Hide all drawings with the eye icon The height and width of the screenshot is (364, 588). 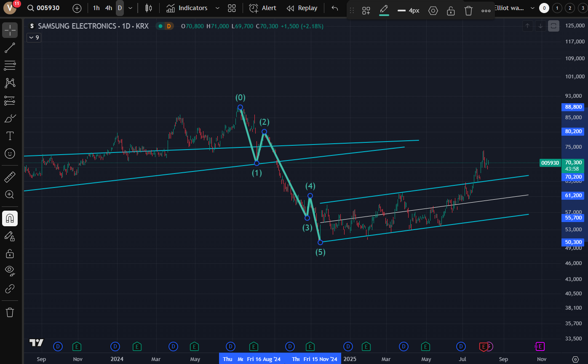10,270
